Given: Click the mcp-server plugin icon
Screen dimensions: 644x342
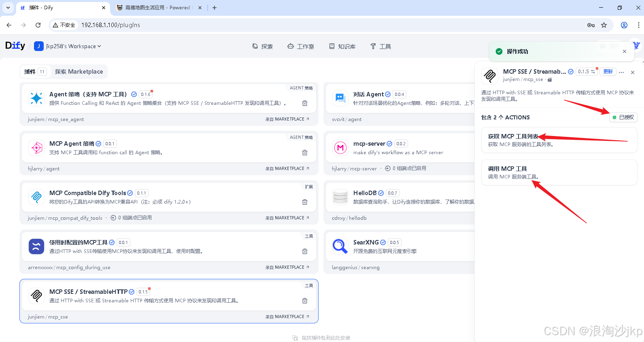Looking at the screenshot, I should (x=340, y=148).
